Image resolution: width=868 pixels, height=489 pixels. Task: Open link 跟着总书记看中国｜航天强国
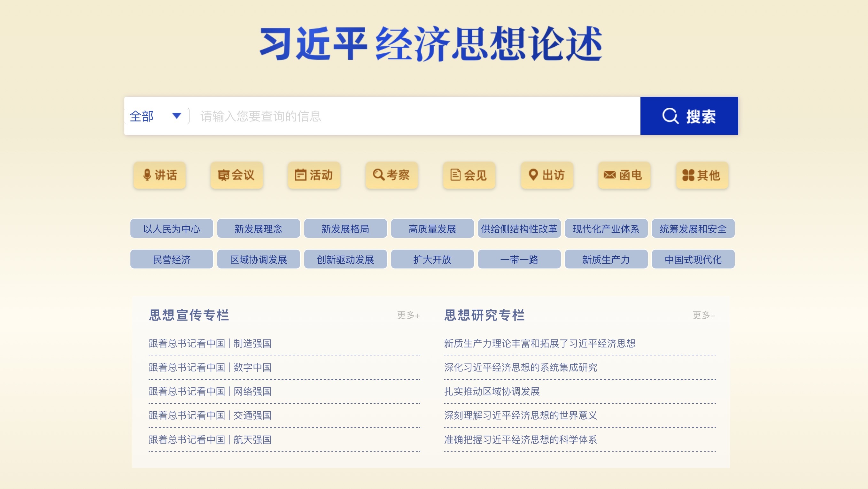[x=210, y=439]
